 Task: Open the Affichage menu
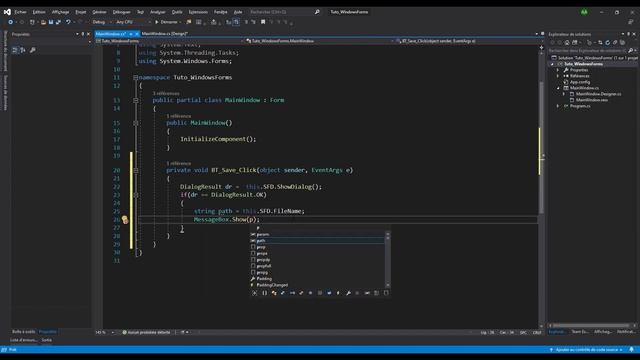(x=60, y=12)
